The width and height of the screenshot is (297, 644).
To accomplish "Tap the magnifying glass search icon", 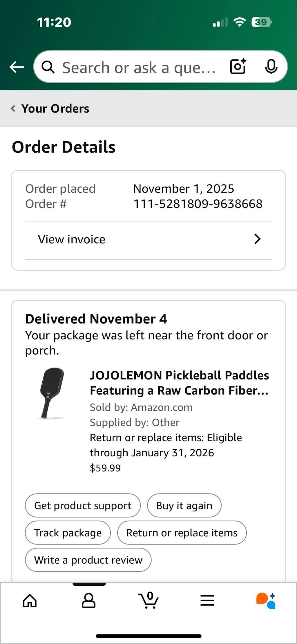I will (x=48, y=67).
